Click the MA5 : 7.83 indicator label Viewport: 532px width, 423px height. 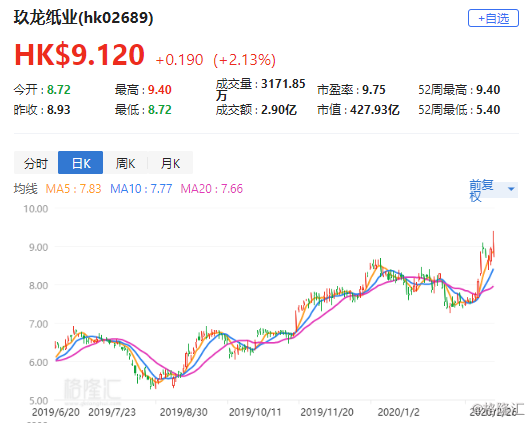coord(74,189)
